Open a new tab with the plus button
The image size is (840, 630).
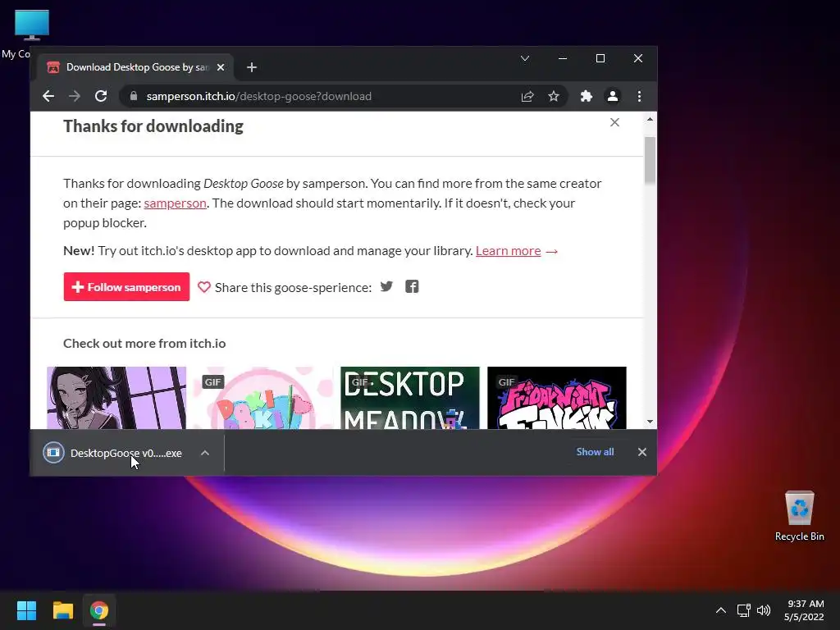point(252,67)
